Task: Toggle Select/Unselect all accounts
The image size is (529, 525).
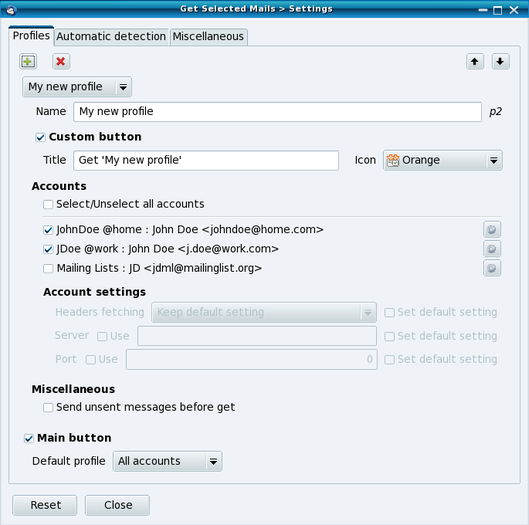Action: (48, 204)
